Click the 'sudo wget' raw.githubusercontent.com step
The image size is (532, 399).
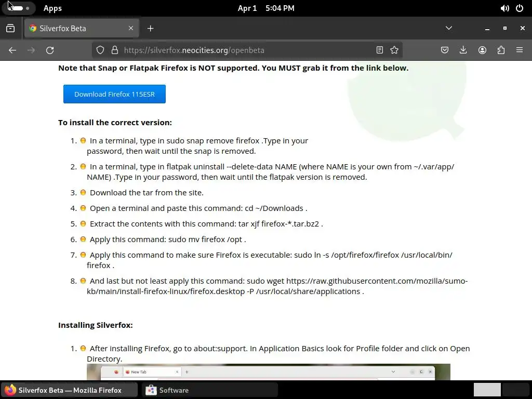coord(277,286)
